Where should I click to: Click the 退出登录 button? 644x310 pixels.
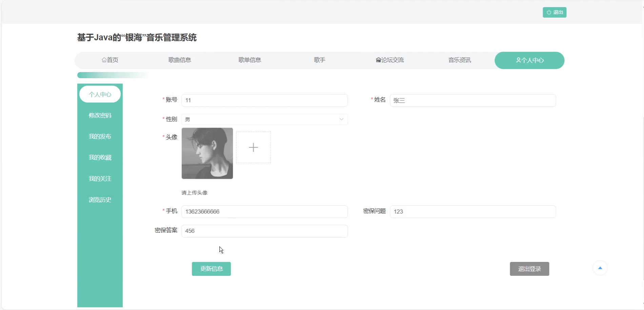coord(529,269)
